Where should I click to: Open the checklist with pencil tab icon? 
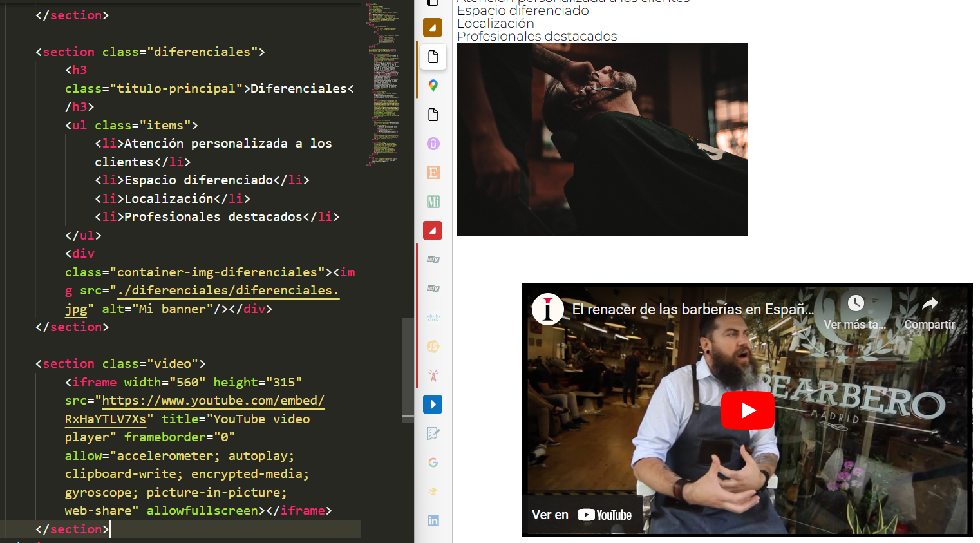[433, 433]
